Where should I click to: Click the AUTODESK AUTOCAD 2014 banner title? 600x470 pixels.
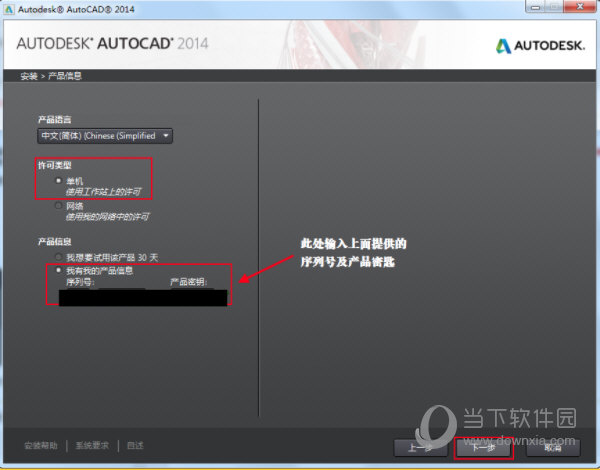112,43
